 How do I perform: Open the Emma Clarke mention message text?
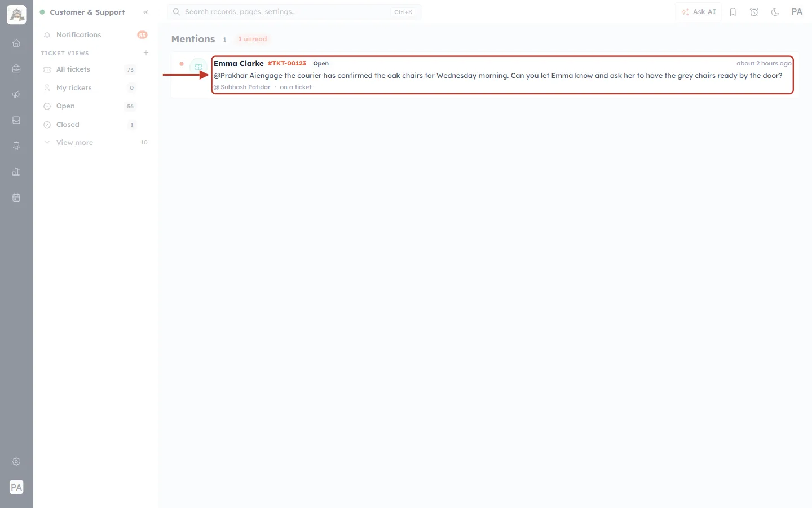coord(498,76)
